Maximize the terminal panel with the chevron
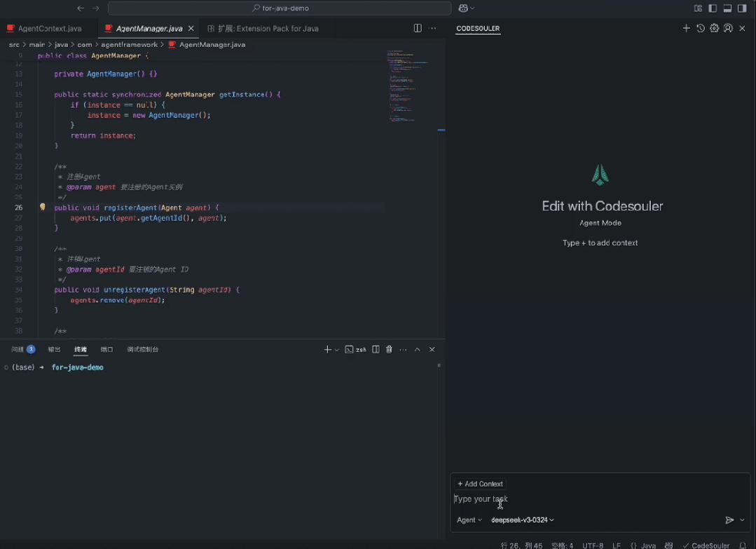This screenshot has width=756, height=549. click(417, 349)
